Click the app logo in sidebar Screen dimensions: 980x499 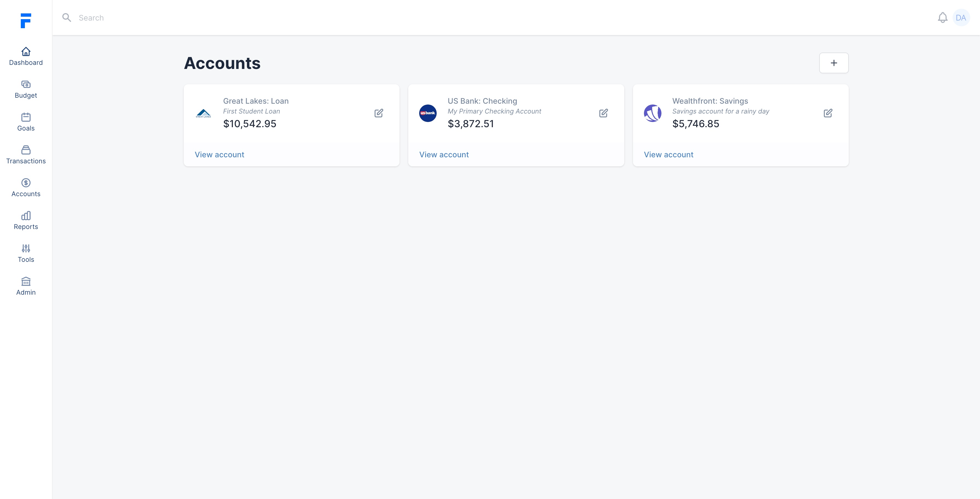(26, 21)
